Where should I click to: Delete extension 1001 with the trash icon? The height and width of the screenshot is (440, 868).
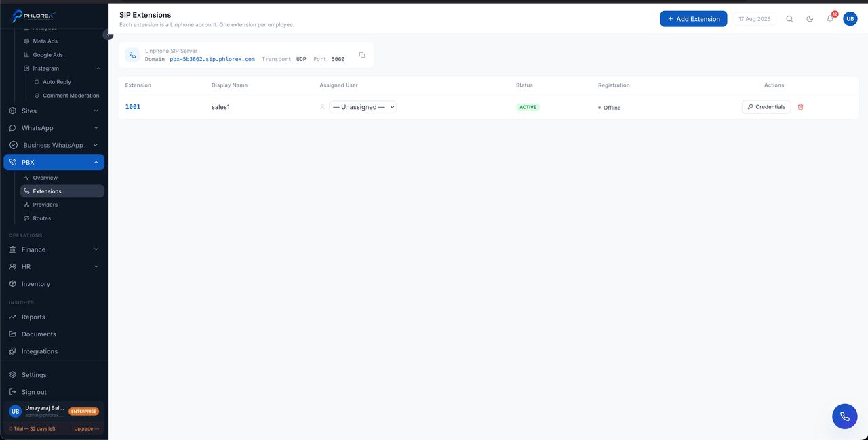click(x=800, y=107)
